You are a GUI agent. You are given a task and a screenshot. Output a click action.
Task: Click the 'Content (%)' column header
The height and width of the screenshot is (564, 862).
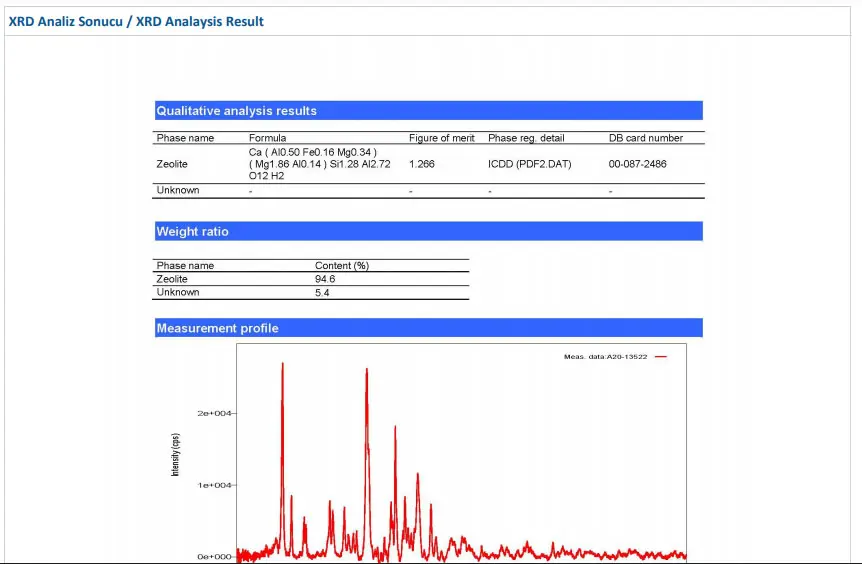click(x=341, y=266)
